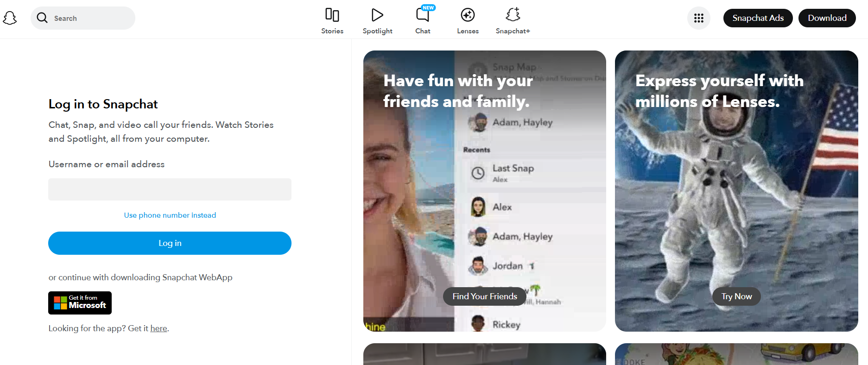Click the 'Log in to Snapchat' heading
868x365 pixels.
click(x=103, y=104)
